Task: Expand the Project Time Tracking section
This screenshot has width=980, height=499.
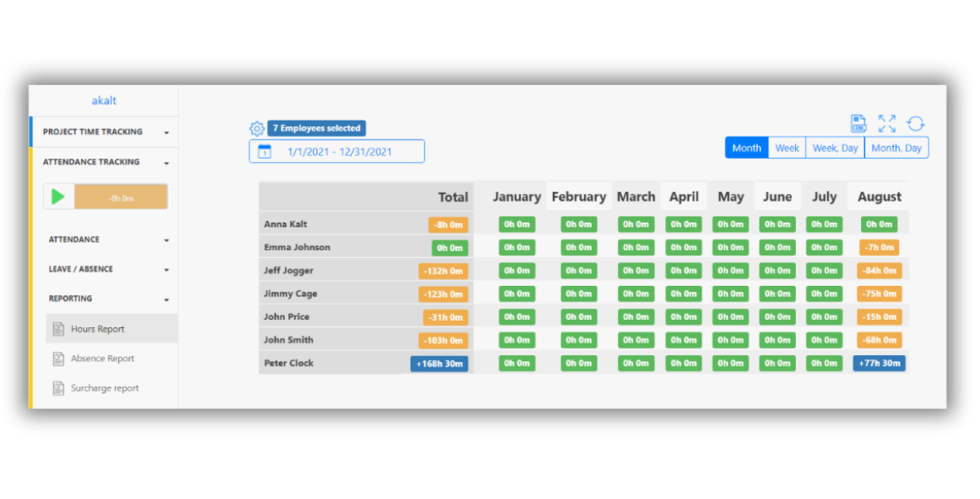Action: [x=166, y=132]
